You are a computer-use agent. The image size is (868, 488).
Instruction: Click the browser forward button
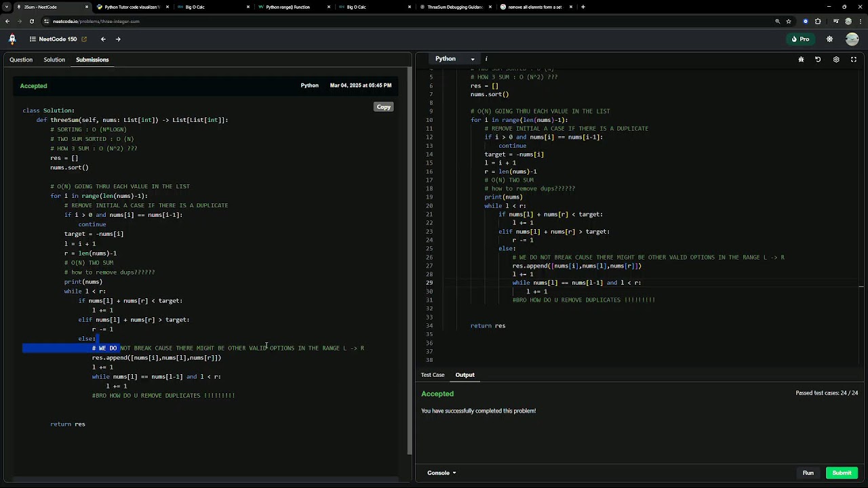19,22
